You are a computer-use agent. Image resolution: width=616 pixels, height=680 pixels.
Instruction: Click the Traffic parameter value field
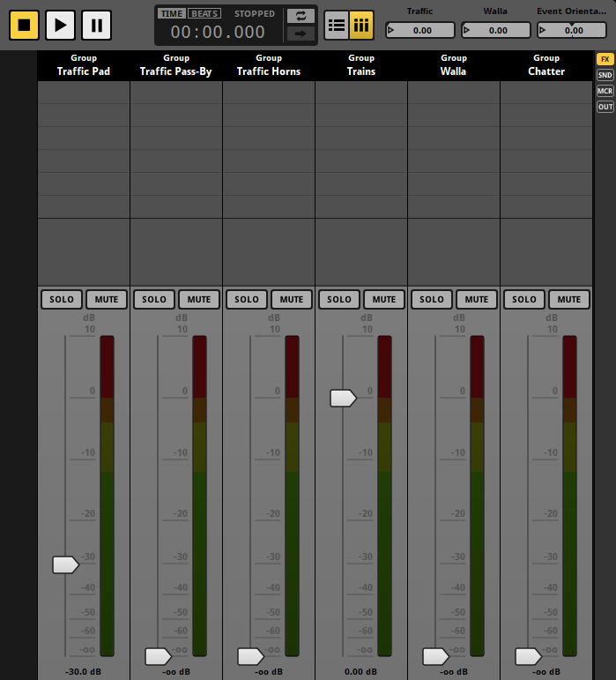click(420, 30)
